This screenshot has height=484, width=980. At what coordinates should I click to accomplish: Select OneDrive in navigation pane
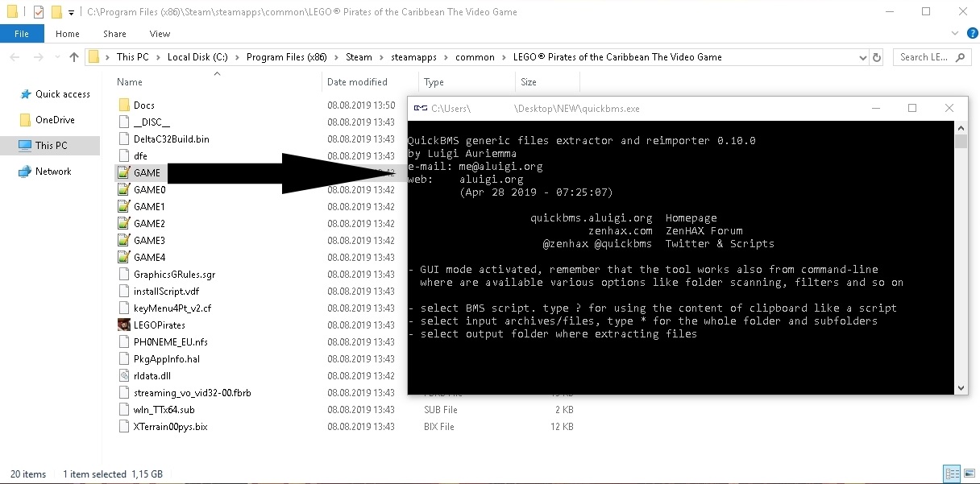click(47, 120)
